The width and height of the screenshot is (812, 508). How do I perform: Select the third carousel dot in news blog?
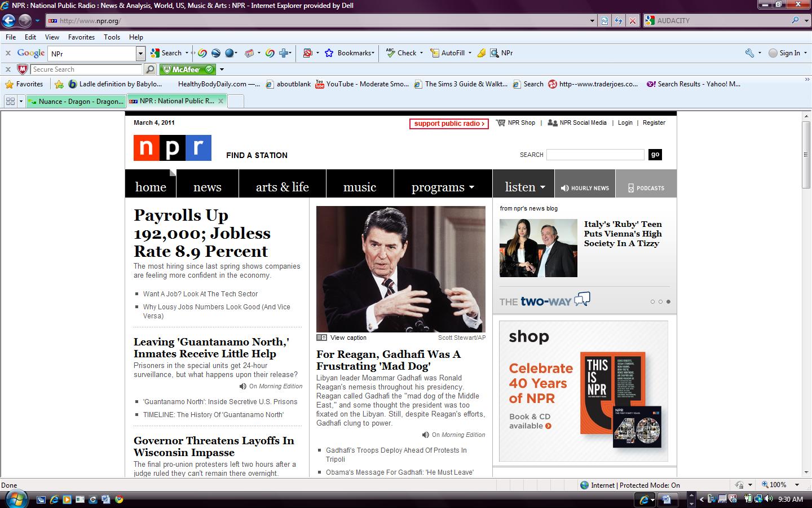coord(668,301)
